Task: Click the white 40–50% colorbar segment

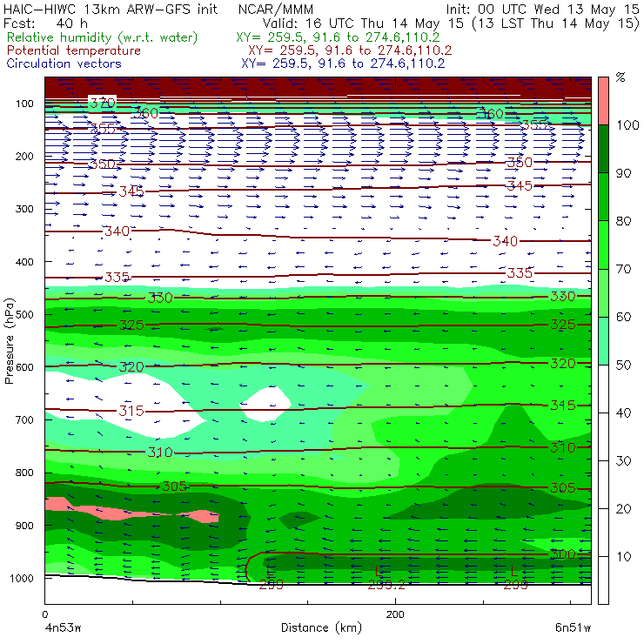Action: click(x=603, y=388)
